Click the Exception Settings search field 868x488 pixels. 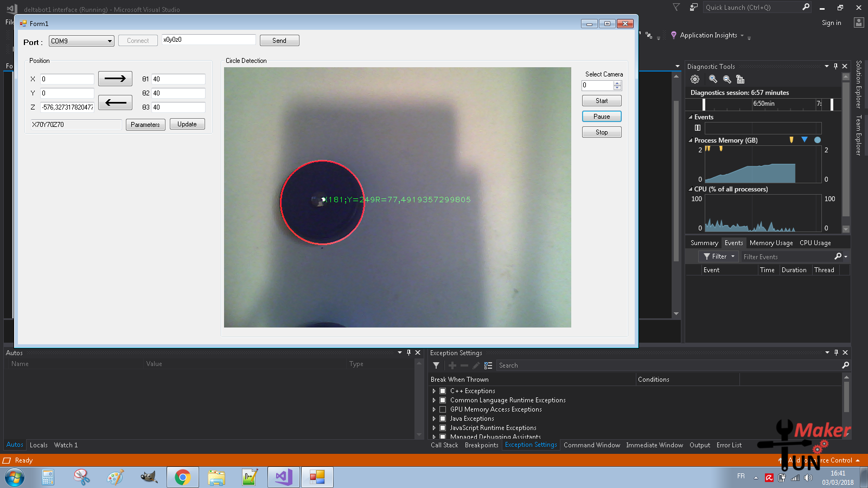(667, 365)
